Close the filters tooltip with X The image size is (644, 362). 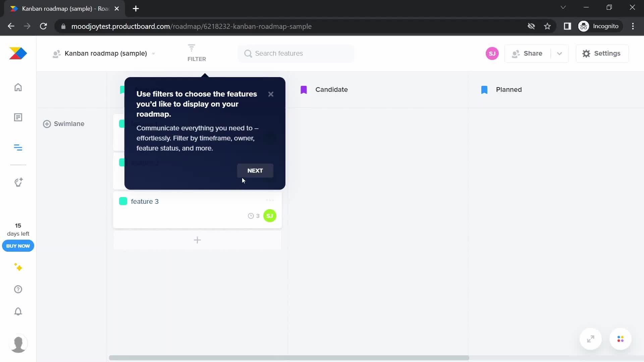click(x=271, y=94)
